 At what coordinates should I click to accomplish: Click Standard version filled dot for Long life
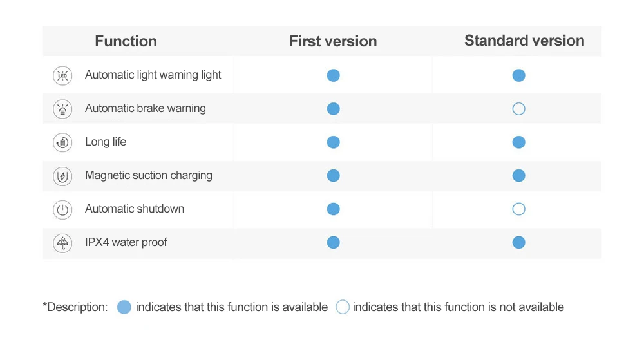click(518, 142)
